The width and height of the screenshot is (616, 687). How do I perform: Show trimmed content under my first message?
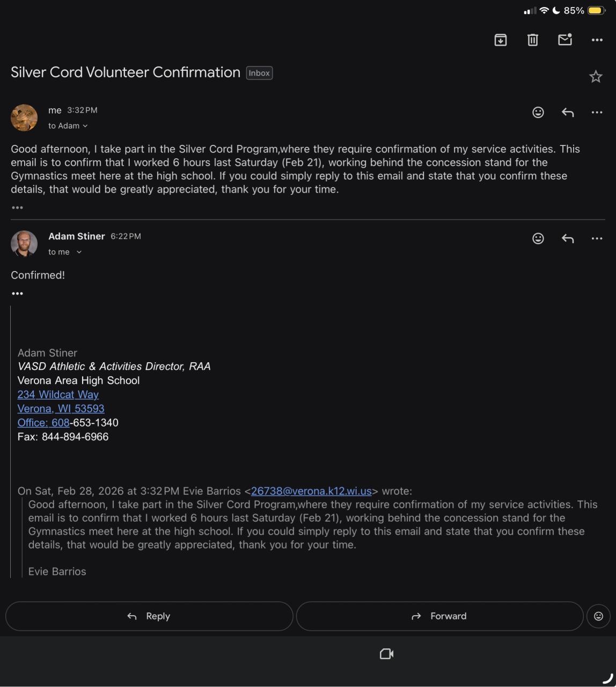17,208
